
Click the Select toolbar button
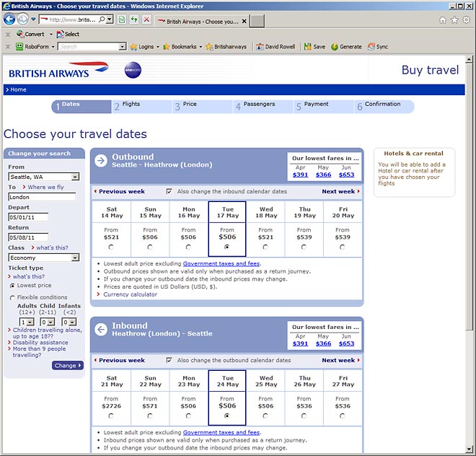[68, 34]
